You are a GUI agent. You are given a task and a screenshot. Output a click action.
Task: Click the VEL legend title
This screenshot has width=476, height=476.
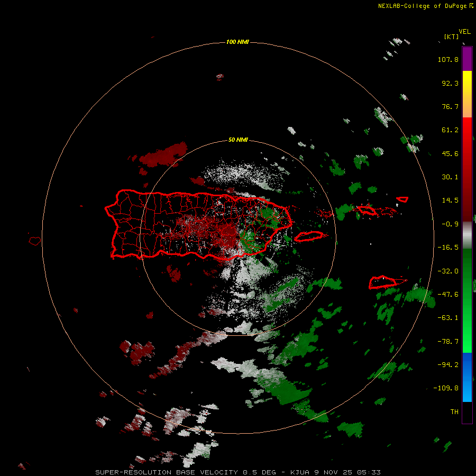[464, 32]
